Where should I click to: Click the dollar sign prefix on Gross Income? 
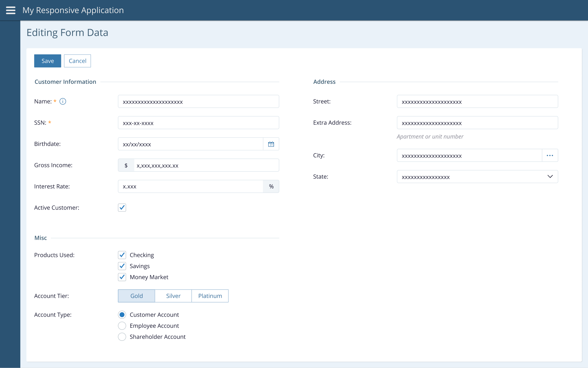coord(126,165)
